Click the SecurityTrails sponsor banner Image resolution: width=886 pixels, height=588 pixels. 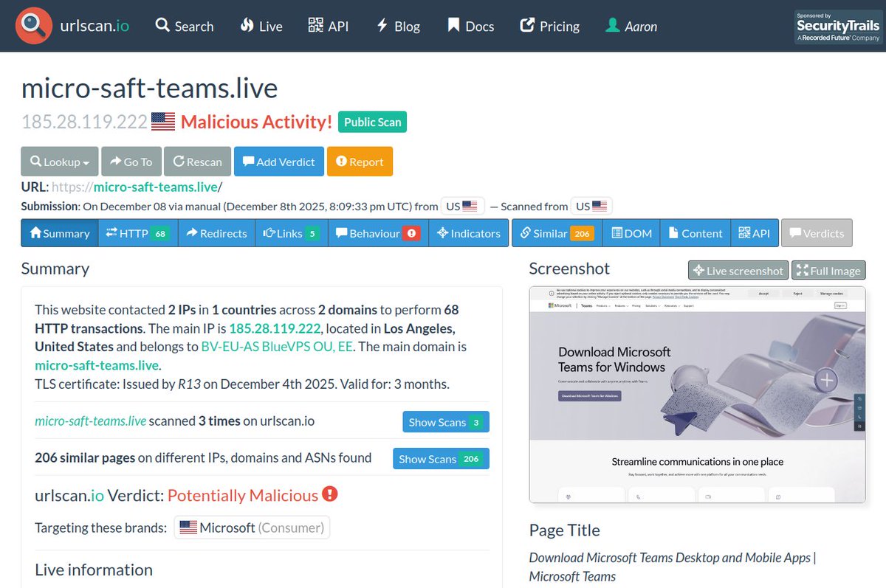coord(838,27)
